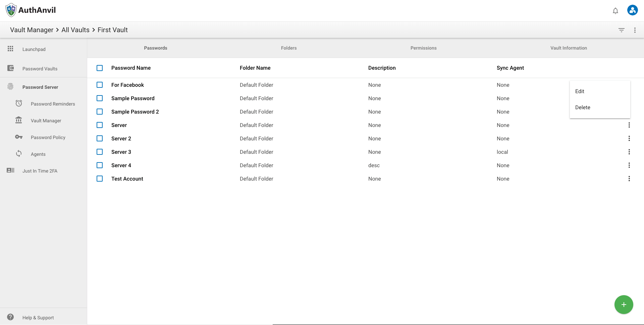644x325 pixels.
Task: Open more options for Server 2 row
Action: click(x=629, y=138)
